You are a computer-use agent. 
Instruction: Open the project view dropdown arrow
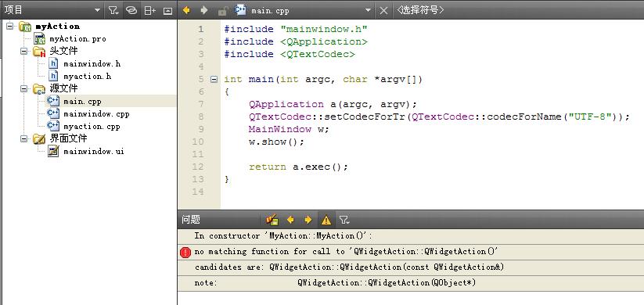coord(97,10)
